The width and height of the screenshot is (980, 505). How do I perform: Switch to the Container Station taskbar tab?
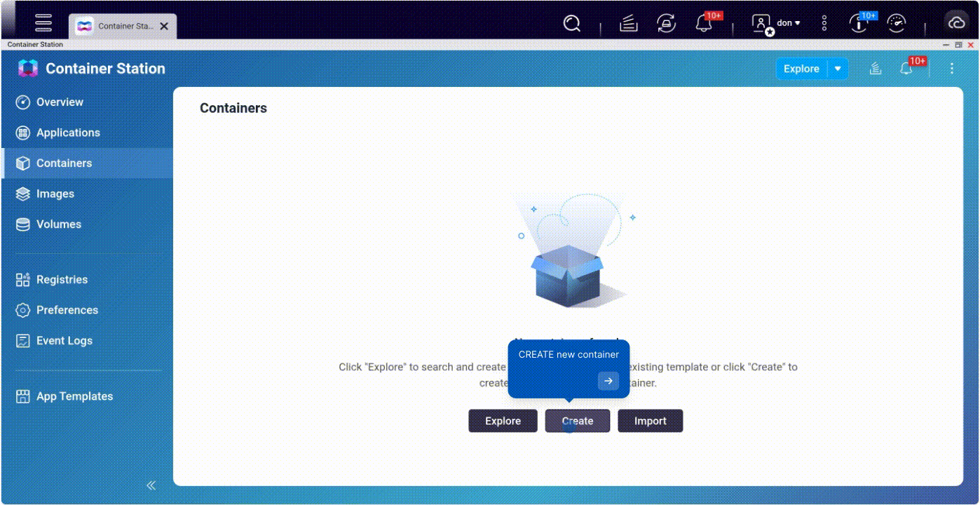pos(123,26)
